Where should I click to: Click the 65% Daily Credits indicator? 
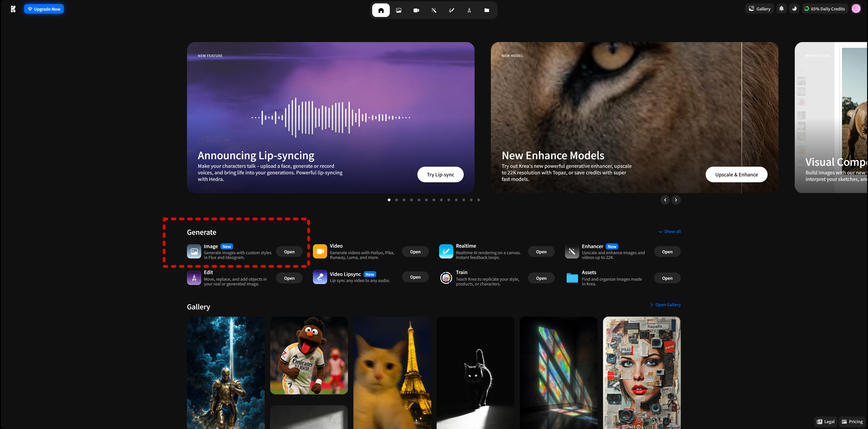(x=824, y=9)
